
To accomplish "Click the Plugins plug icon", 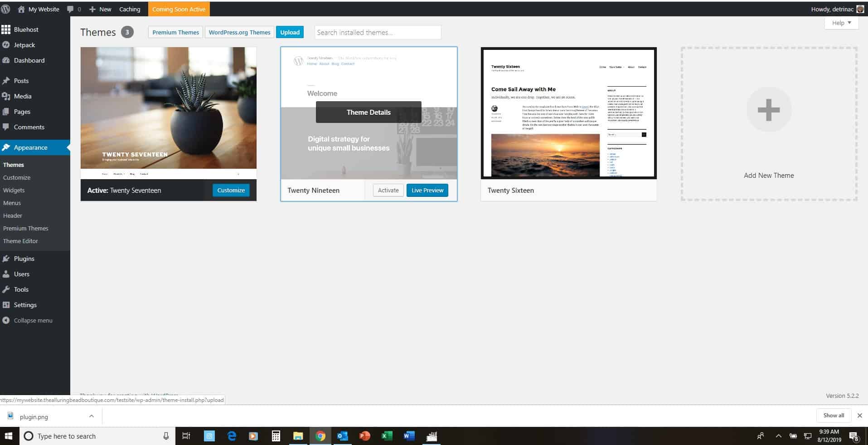I will [6, 259].
